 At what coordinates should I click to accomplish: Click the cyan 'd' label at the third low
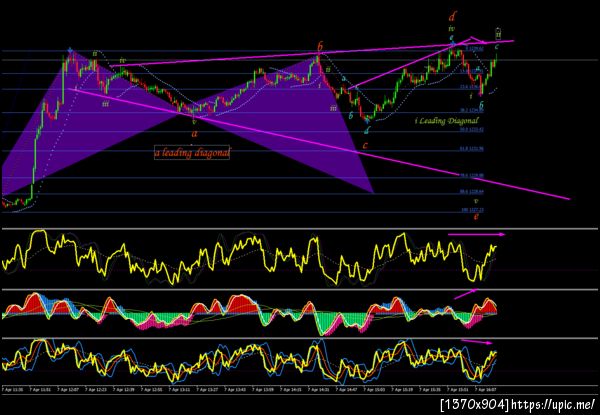(367, 131)
